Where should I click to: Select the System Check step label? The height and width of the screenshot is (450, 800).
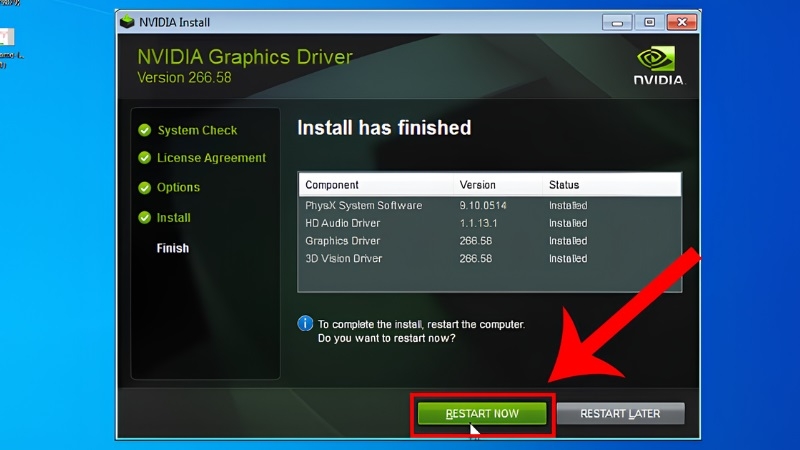click(197, 131)
